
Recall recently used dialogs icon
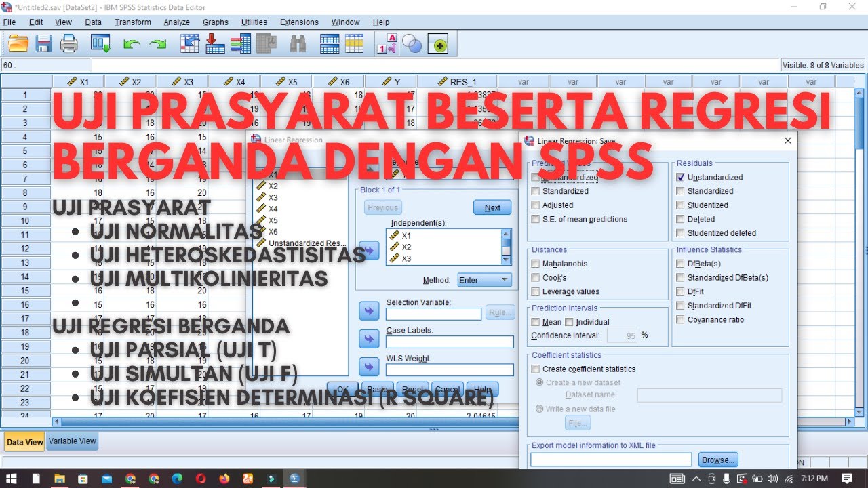(100, 44)
